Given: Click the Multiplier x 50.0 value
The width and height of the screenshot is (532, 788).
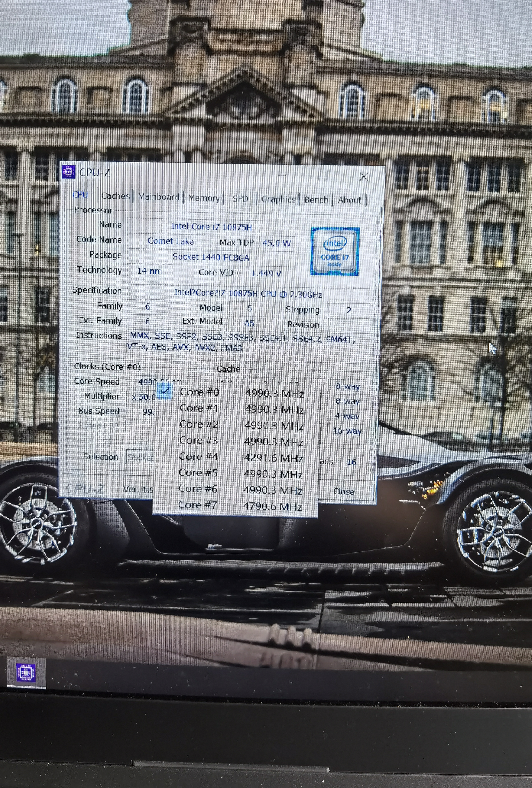Looking at the screenshot, I should [x=141, y=397].
